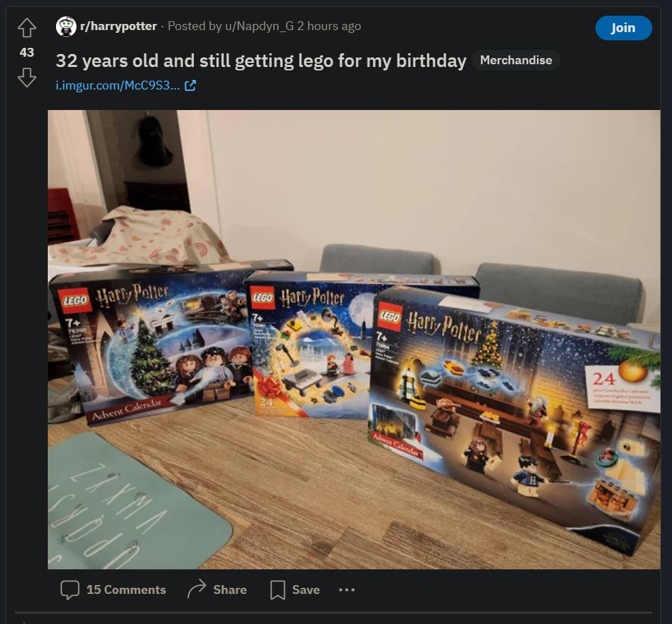Open the post via its title text
The height and width of the screenshot is (624, 672).
pyautogui.click(x=261, y=60)
